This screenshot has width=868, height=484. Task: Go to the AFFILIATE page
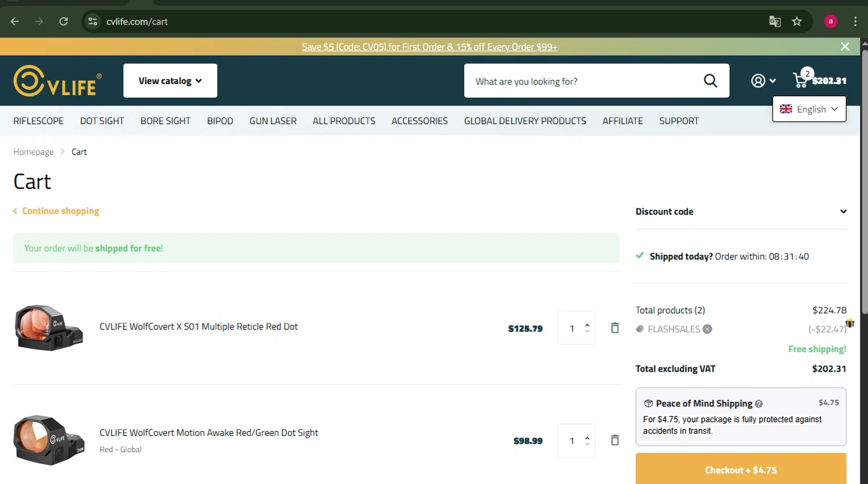(x=623, y=121)
